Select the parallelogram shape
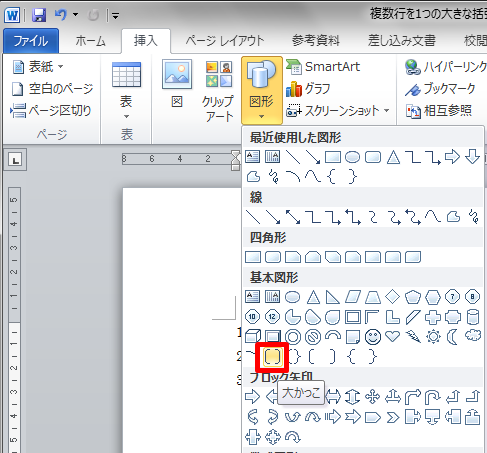Viewport: 487px width, 453px height. click(x=353, y=297)
